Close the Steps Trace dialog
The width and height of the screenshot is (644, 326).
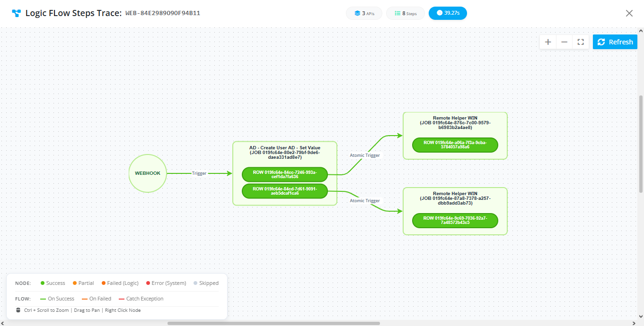pyautogui.click(x=629, y=13)
